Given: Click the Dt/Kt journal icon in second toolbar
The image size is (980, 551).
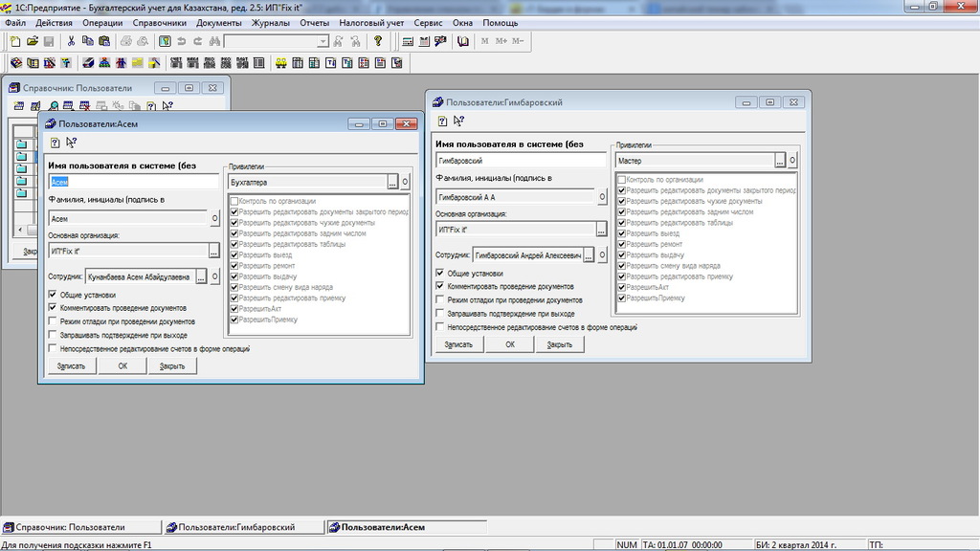Looking at the screenshot, I should coord(49,63).
